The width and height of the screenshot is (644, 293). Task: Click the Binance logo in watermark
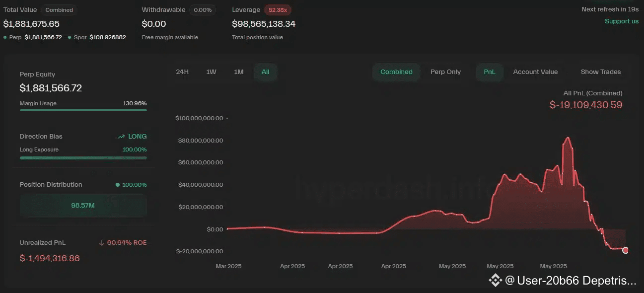coord(495,281)
